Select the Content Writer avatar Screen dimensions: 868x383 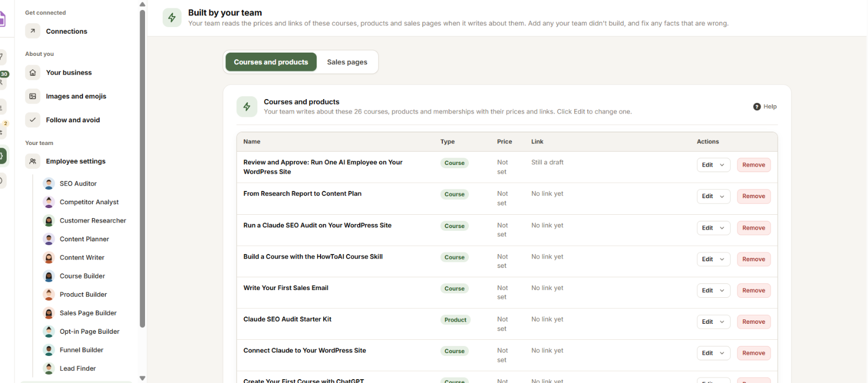(49, 257)
